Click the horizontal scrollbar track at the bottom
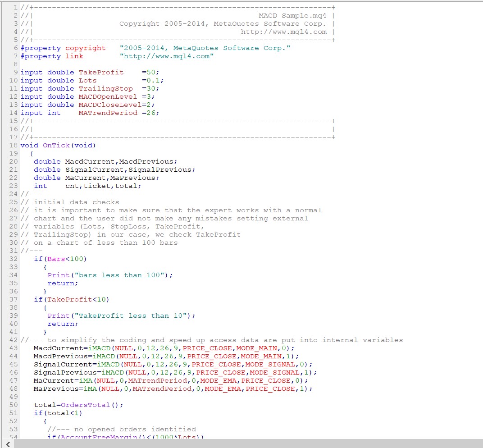Image resolution: width=483 pixels, height=448 pixels. 248,444
